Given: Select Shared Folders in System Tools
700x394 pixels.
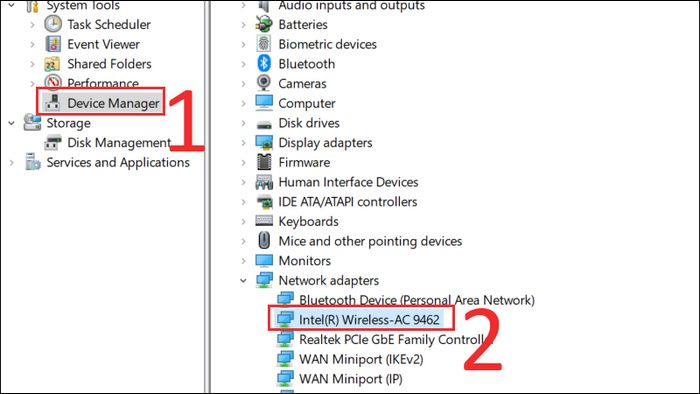Looking at the screenshot, I should click(x=109, y=64).
